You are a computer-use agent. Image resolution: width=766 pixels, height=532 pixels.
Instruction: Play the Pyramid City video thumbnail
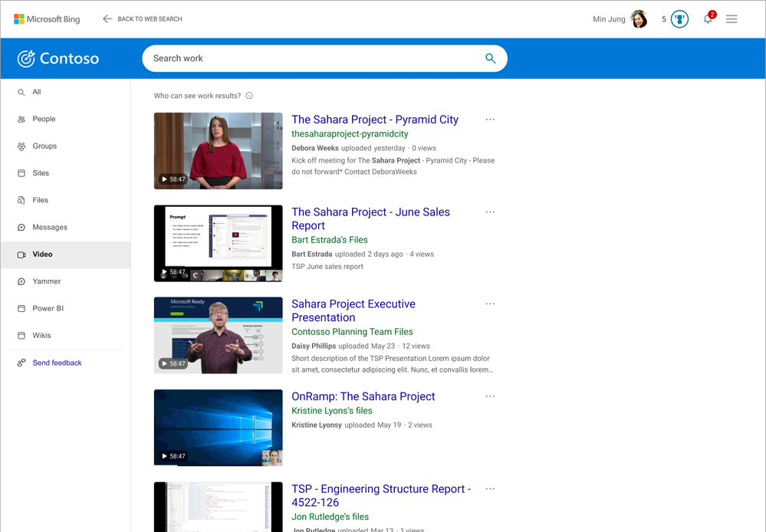tap(219, 151)
